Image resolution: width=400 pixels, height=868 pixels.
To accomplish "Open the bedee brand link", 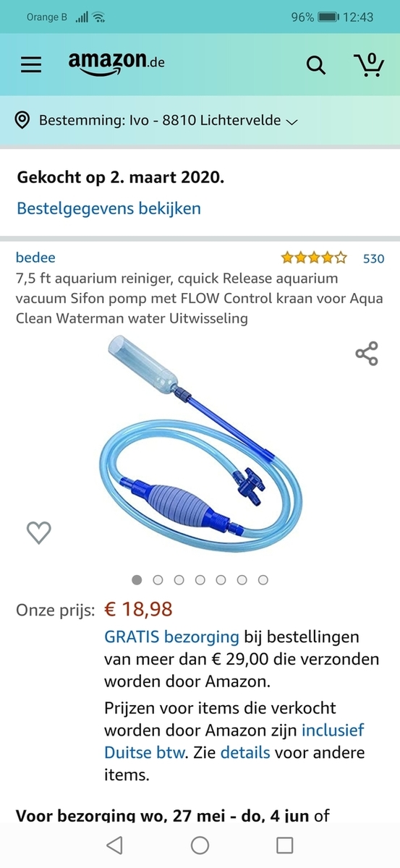I will click(35, 258).
